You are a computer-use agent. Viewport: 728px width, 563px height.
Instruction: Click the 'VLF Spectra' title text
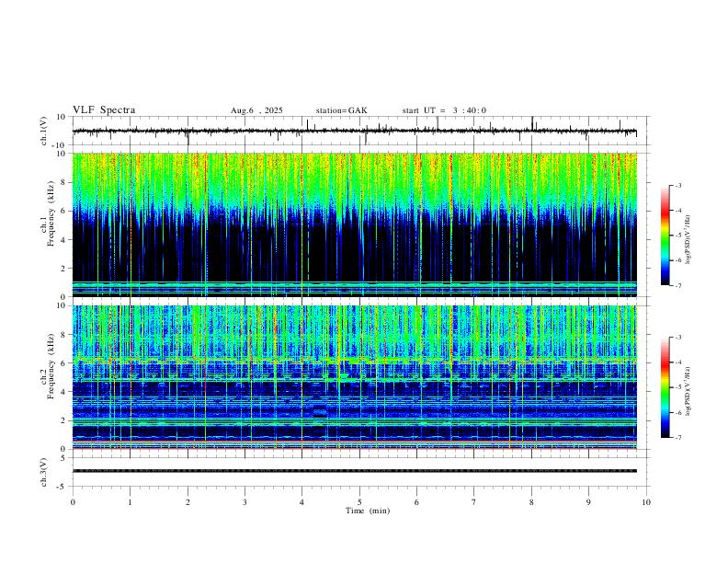coord(104,110)
